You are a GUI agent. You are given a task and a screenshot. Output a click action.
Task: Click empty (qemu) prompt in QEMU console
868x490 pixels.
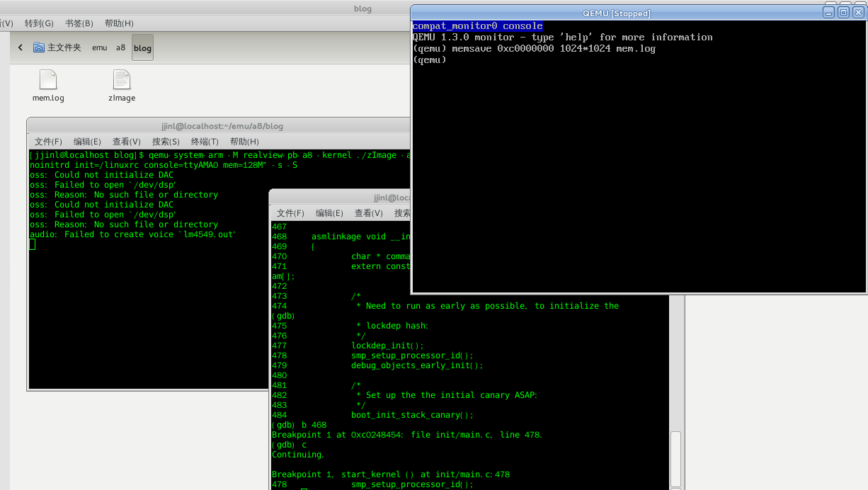click(x=430, y=60)
